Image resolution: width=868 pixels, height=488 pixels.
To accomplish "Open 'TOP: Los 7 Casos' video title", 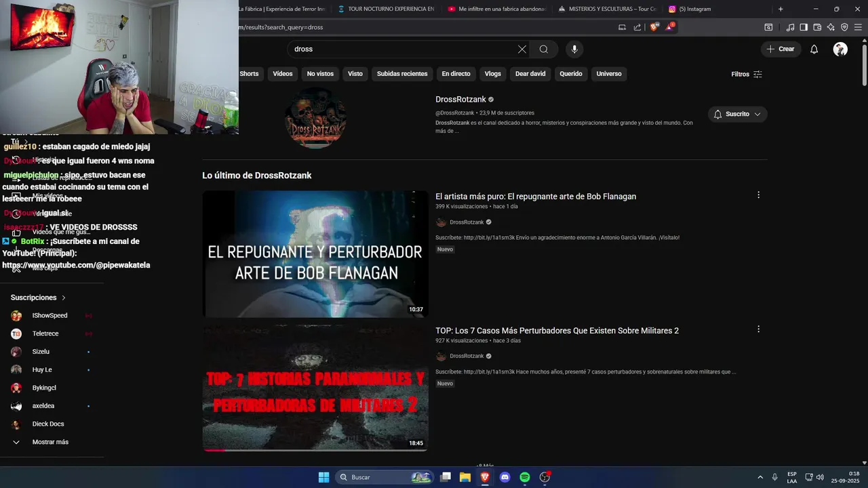I will pos(557,331).
